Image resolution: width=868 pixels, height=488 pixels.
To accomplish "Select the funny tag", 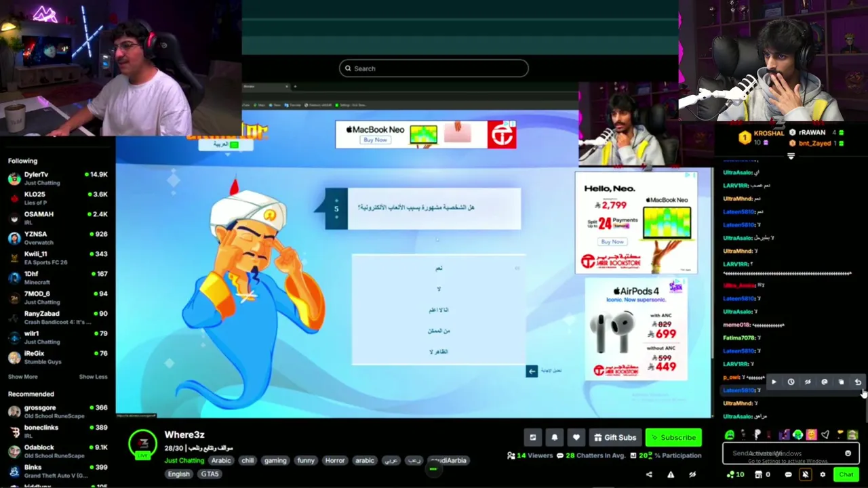I will click(x=306, y=460).
